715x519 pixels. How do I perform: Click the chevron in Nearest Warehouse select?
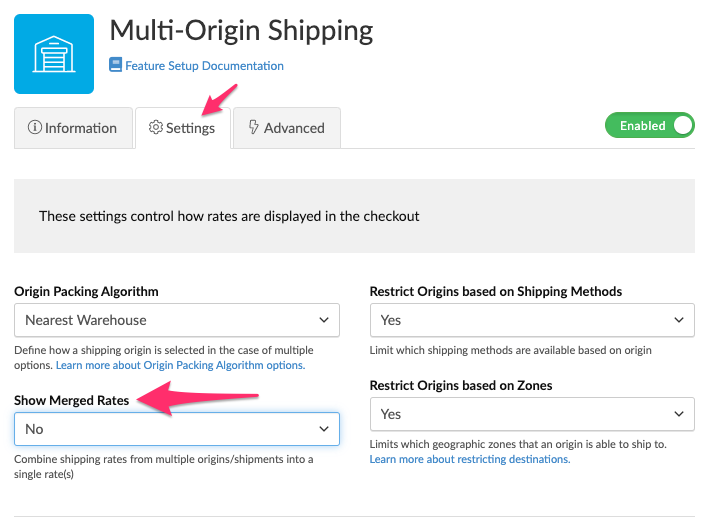323,320
